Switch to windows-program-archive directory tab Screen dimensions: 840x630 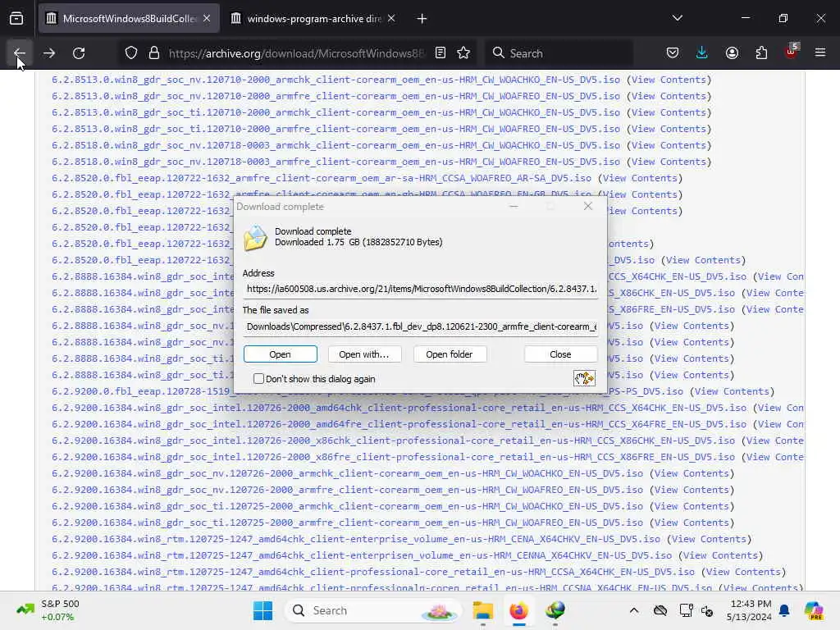313,19
